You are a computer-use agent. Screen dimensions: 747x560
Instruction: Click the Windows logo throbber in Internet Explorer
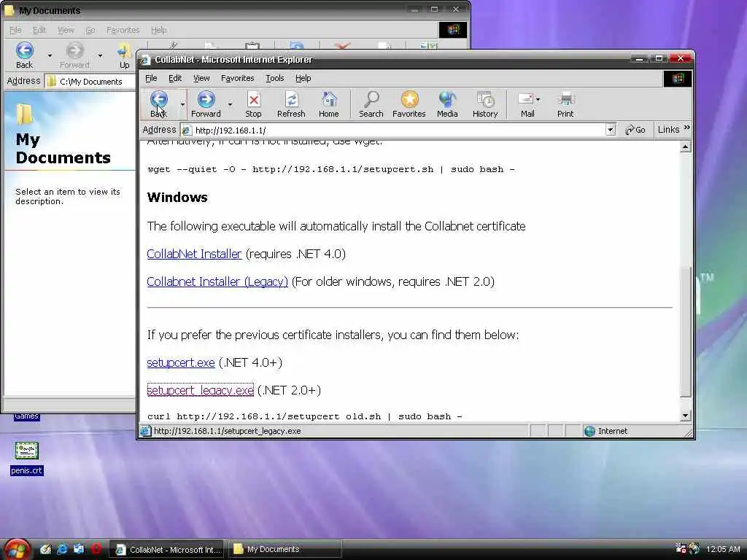(678, 78)
